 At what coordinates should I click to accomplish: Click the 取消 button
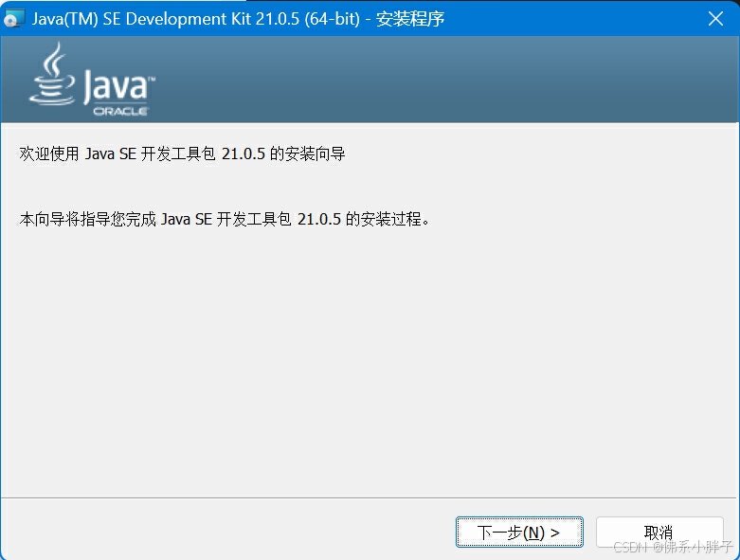click(659, 533)
